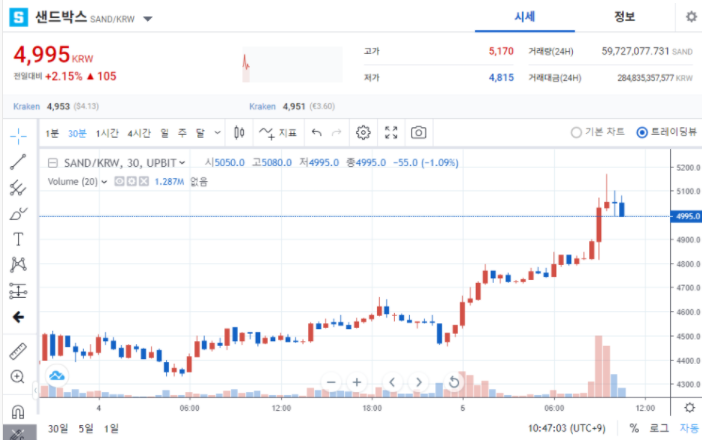The width and height of the screenshot is (702, 440).
Task: Select the 1분 interval
Action: pyautogui.click(x=52, y=133)
